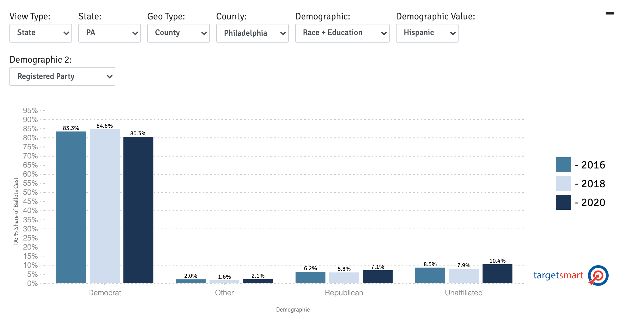Open the View Type dropdown
Viewport: 644px width, 320px height.
point(40,33)
